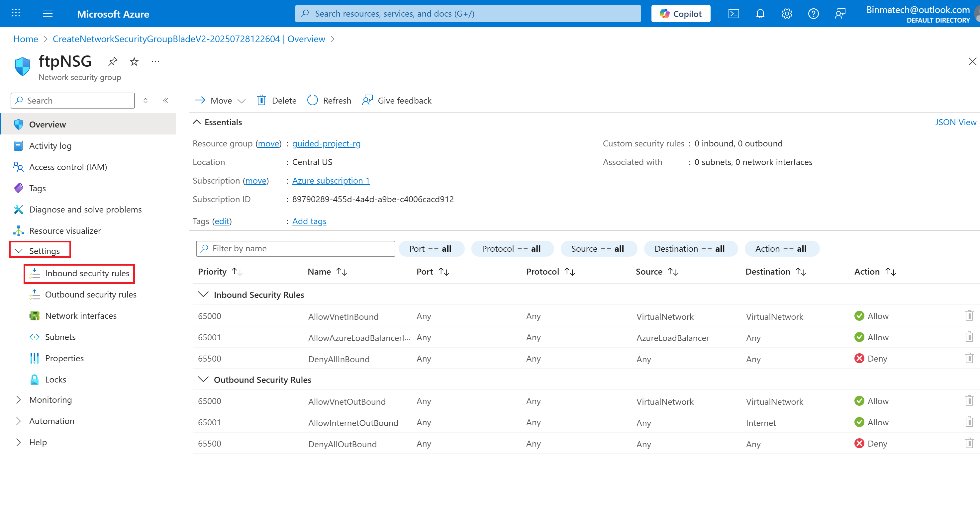
Task: Pin ftpNSG to dashboard
Action: [113, 61]
